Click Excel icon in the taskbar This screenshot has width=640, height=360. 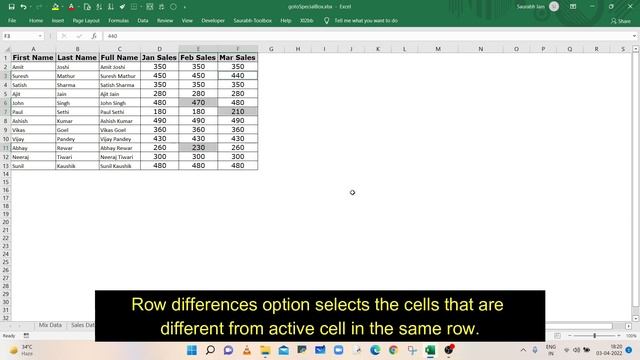pyautogui.click(x=430, y=350)
